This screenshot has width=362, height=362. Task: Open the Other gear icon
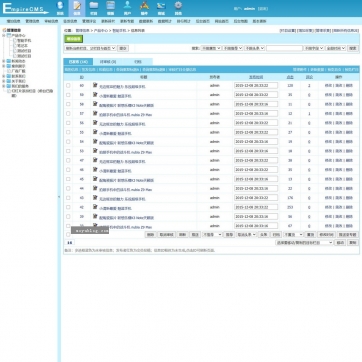[x=178, y=8]
